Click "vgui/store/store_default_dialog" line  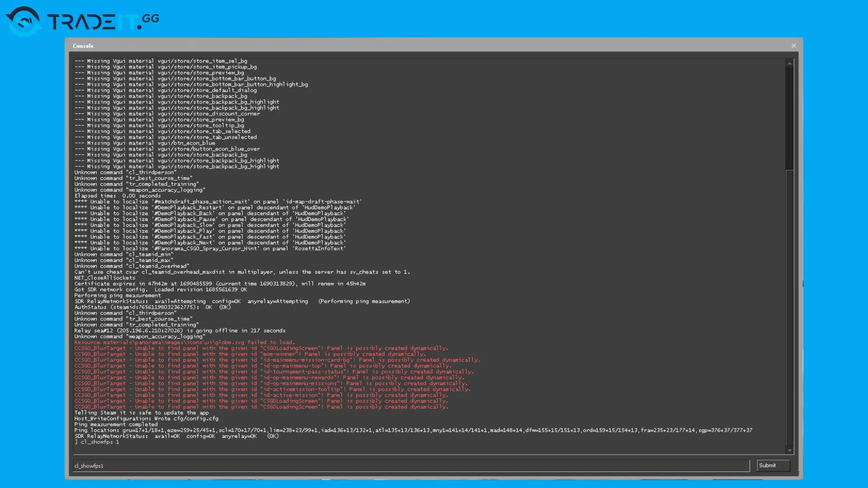[x=165, y=90]
